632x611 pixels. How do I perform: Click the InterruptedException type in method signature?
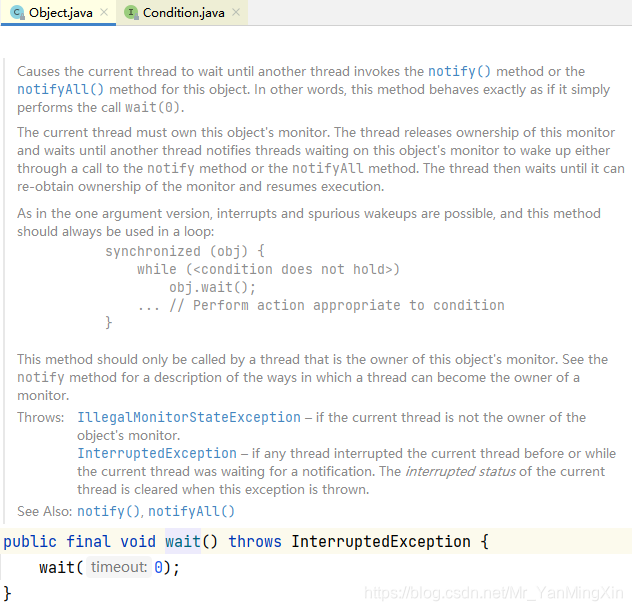point(381,541)
